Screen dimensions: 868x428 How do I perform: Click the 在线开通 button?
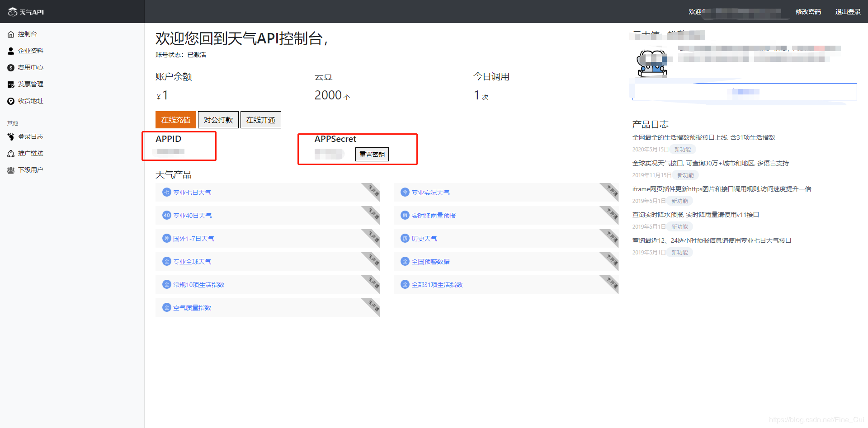coord(260,120)
